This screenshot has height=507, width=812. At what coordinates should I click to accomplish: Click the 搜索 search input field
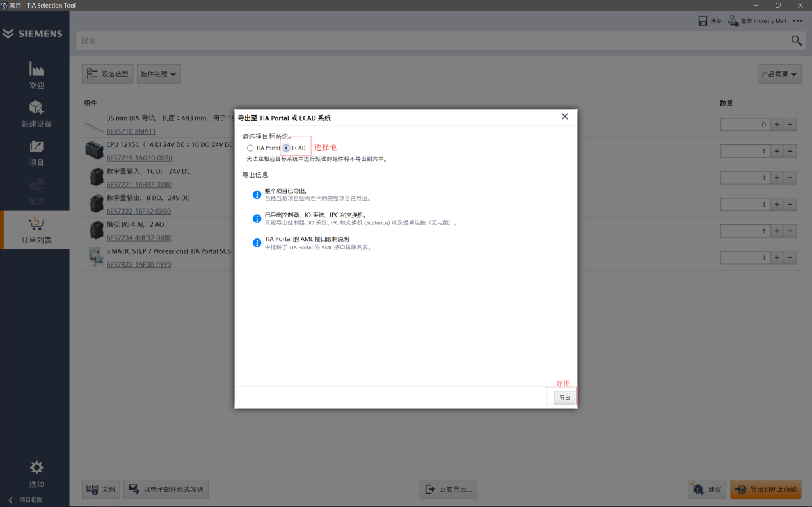pos(429,41)
